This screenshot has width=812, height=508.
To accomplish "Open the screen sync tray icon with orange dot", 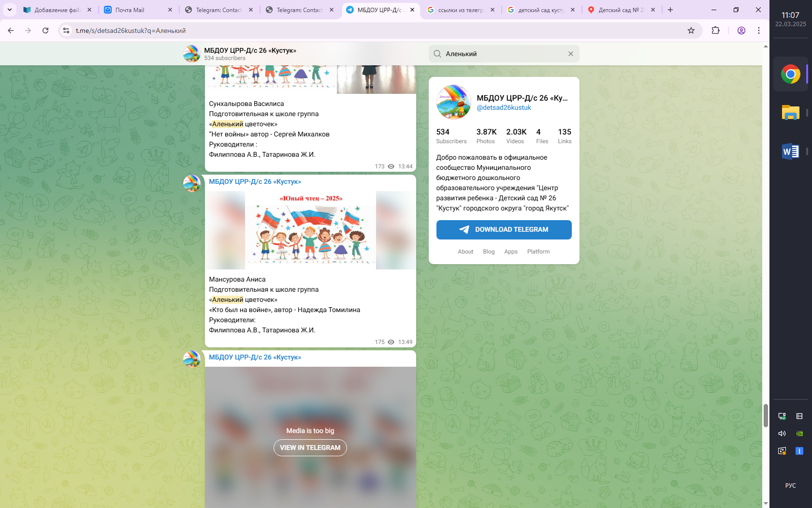I will click(782, 451).
